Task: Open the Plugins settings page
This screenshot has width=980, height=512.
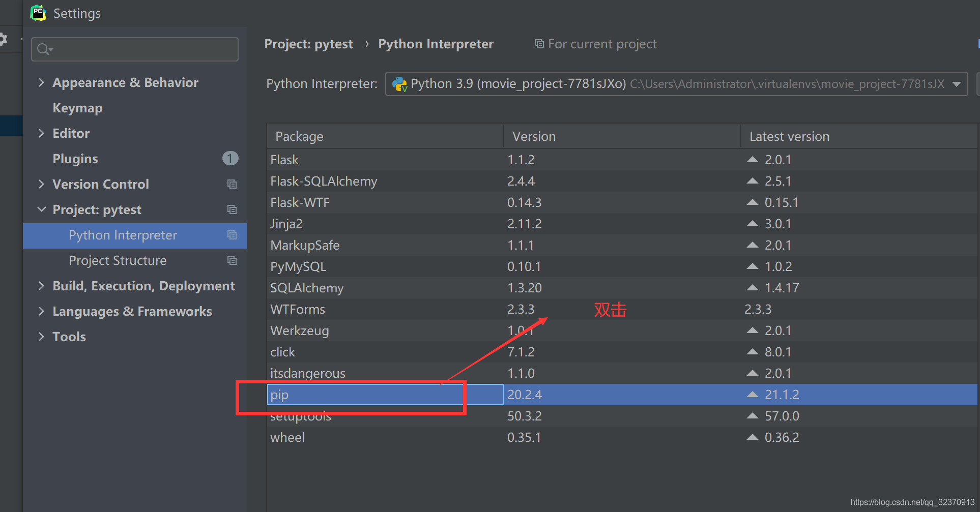Action: point(75,159)
